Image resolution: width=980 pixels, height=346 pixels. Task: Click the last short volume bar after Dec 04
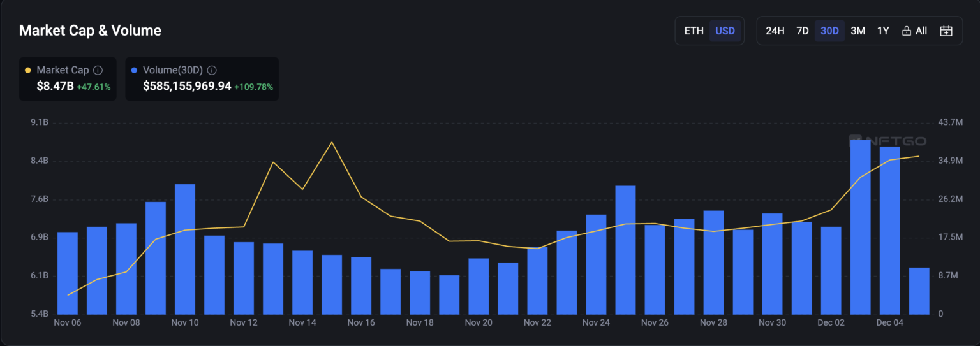click(x=919, y=291)
